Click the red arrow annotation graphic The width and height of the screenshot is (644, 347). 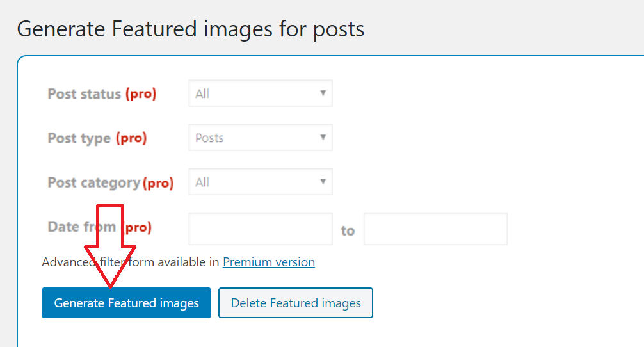click(x=110, y=246)
